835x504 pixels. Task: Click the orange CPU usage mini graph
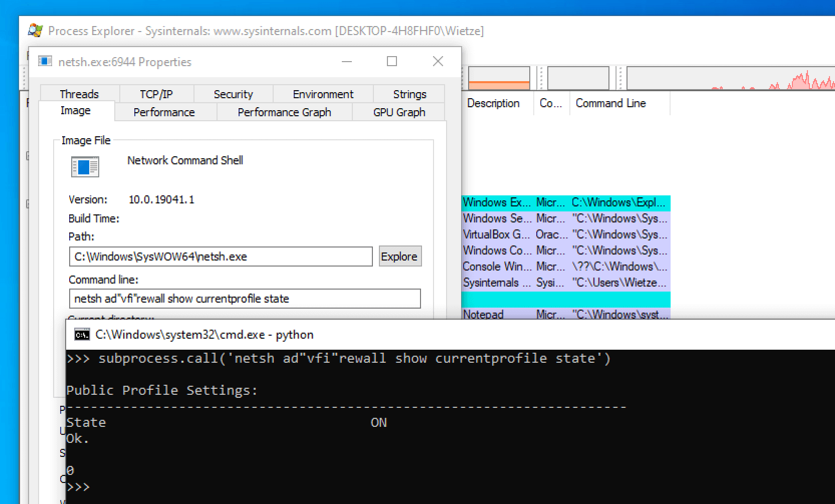coord(499,78)
